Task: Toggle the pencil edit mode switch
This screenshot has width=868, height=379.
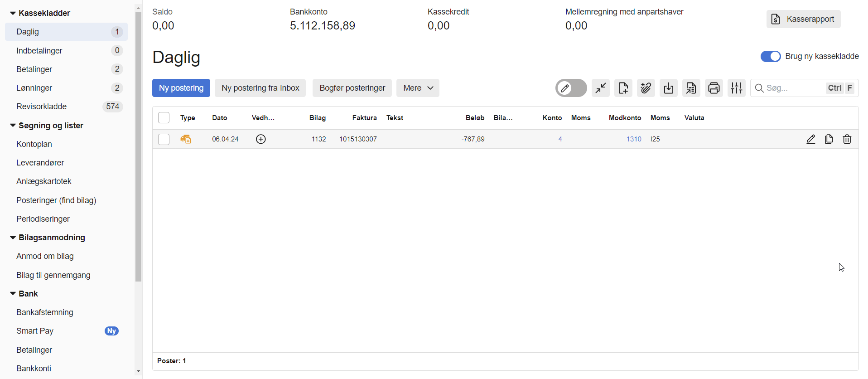Action: (x=571, y=88)
